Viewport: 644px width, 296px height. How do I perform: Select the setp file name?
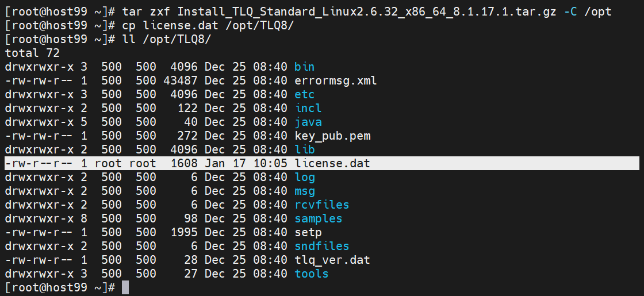(x=308, y=232)
